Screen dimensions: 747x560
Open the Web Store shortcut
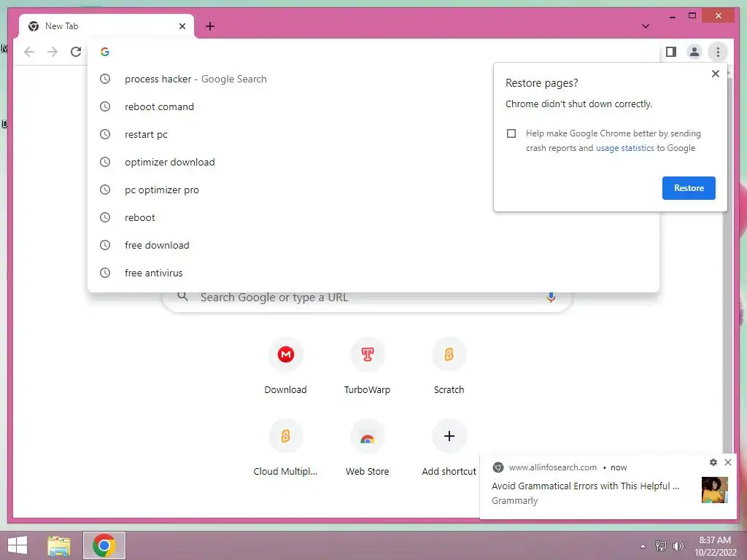(x=367, y=448)
